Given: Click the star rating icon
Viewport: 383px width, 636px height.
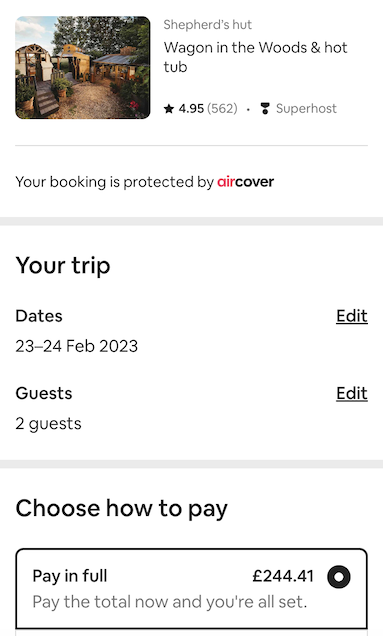Looking at the screenshot, I should (x=169, y=109).
